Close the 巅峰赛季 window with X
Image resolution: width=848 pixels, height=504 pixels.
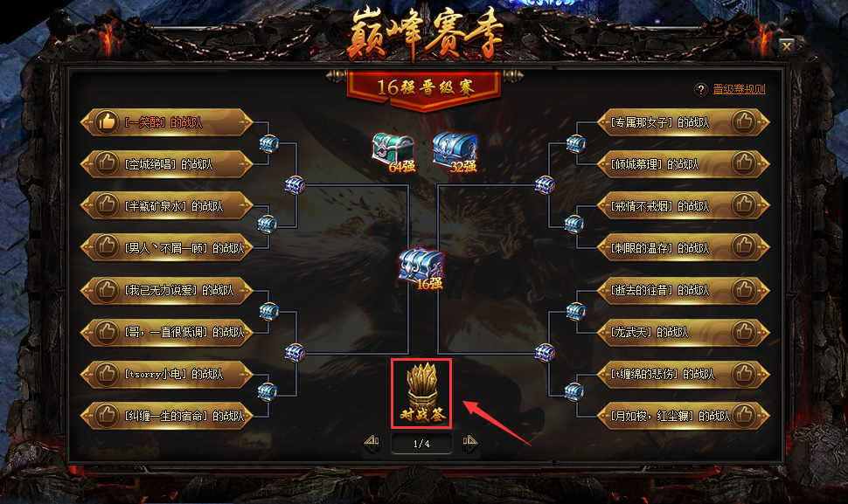tap(787, 46)
